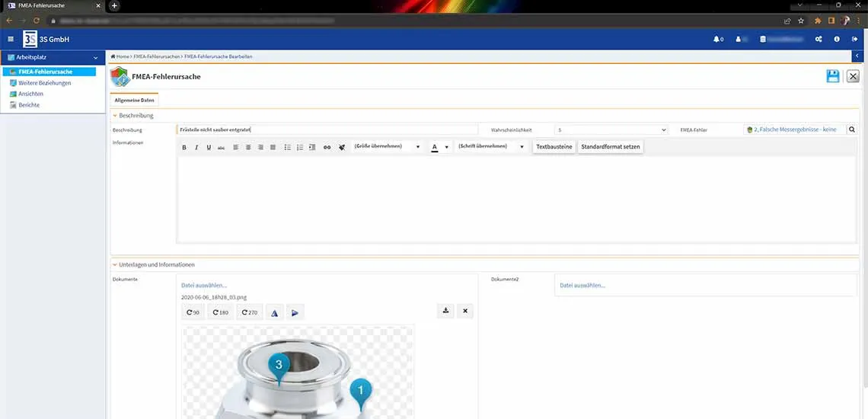
Task: Open the Größe übernehmen size dropdown
Action: (388, 147)
